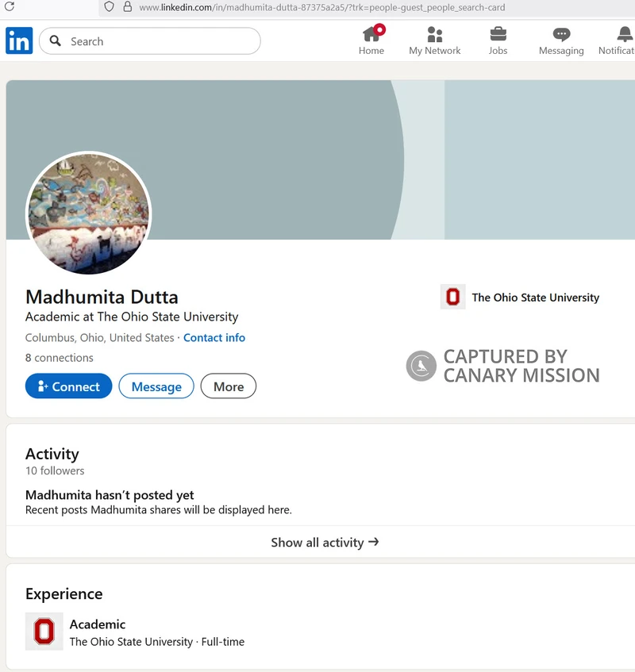Open the My Network icon
Viewport: 635px width, 672px height.
(435, 34)
